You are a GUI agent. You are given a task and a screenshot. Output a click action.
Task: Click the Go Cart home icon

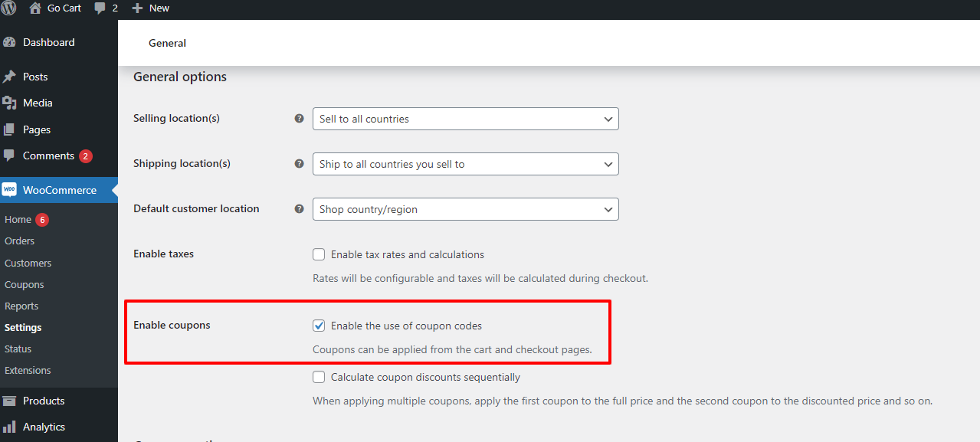click(x=35, y=8)
